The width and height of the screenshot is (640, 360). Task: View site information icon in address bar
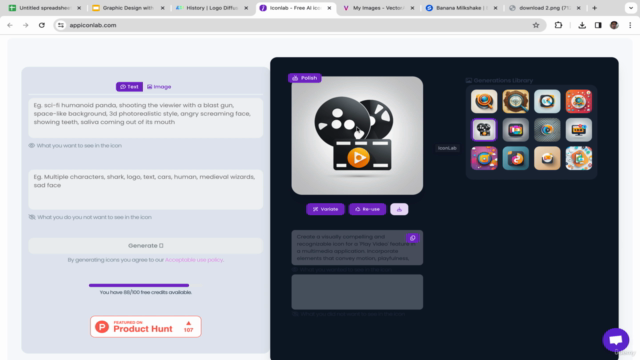coord(61,25)
